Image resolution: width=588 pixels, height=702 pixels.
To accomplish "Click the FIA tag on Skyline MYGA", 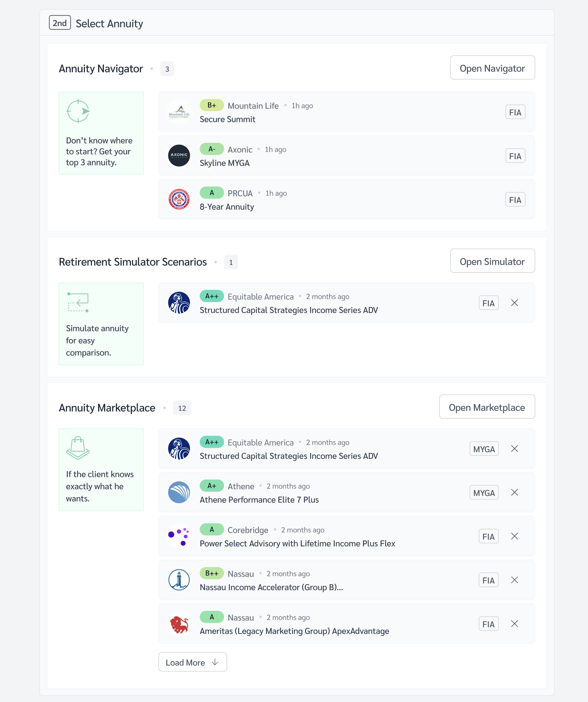I will [x=515, y=156].
